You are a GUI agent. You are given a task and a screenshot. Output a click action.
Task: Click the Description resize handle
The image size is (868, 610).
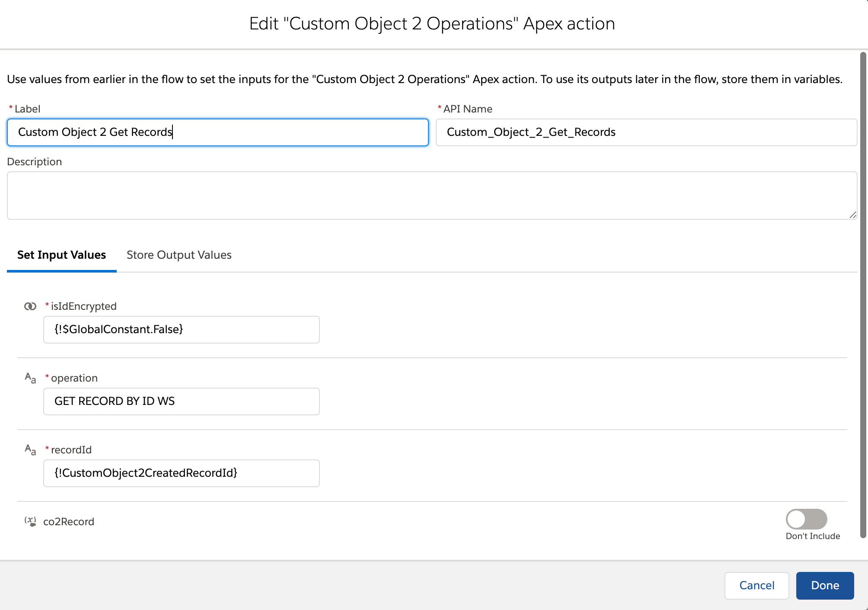[x=852, y=215]
